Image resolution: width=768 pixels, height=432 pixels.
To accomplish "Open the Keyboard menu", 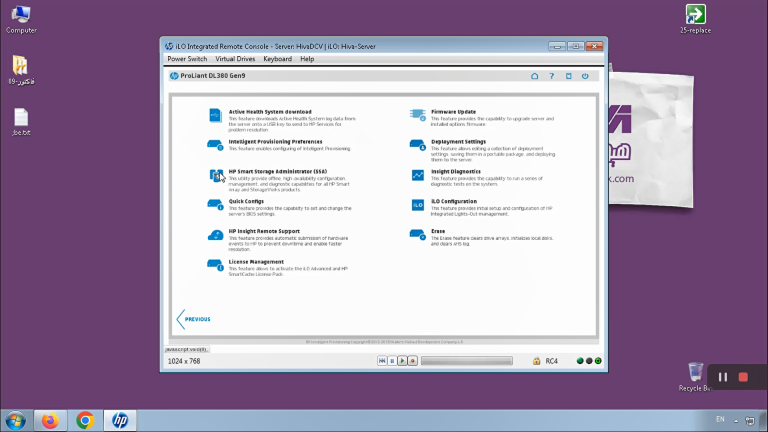I will coord(277,59).
